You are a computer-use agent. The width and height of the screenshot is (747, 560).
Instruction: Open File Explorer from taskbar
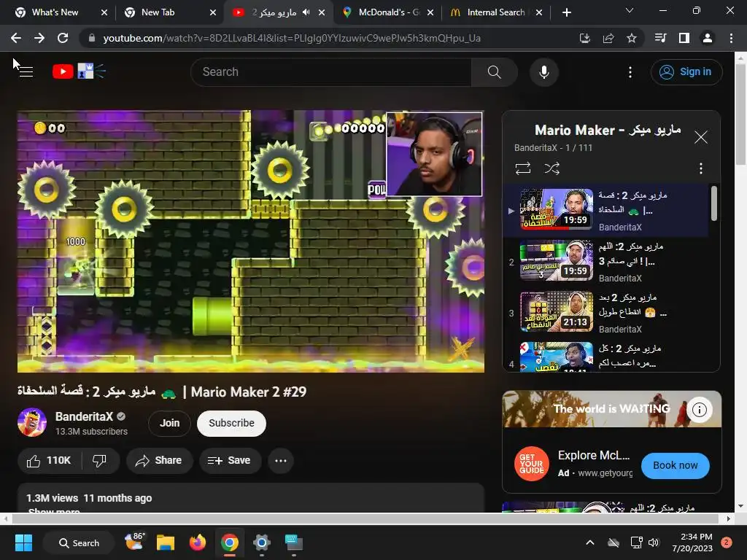point(166,542)
